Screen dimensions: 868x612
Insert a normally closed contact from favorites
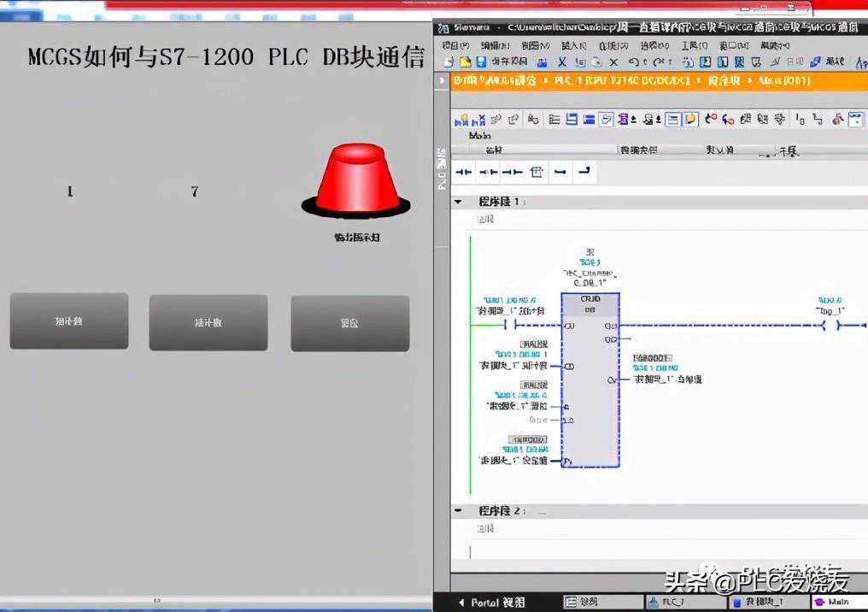pyautogui.click(x=488, y=172)
